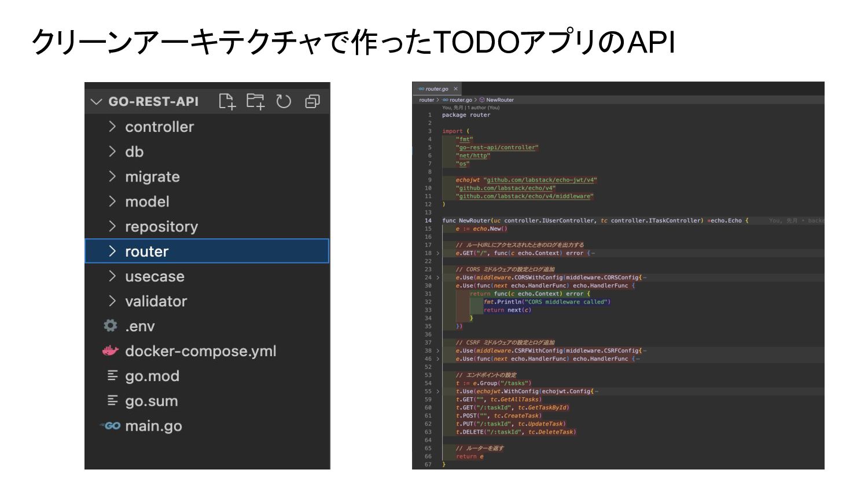Click the lines icon beside go.mod
Viewport: 868px width, 488px height.
pyautogui.click(x=112, y=376)
